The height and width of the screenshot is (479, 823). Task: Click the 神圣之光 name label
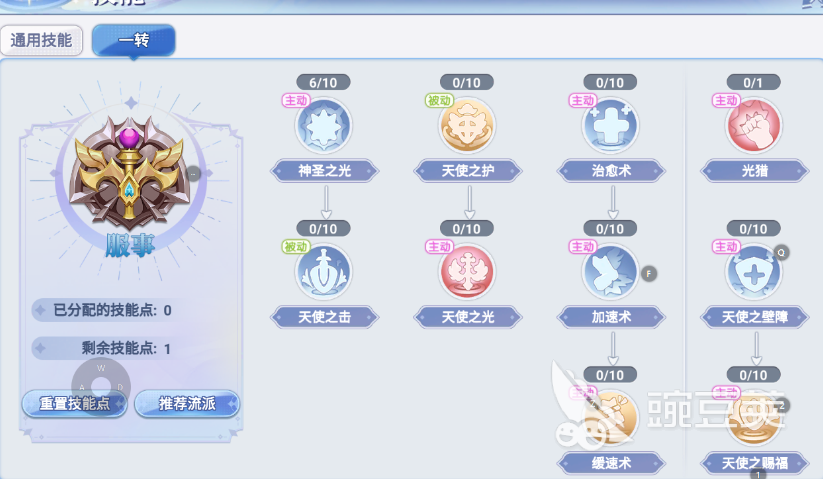click(324, 171)
